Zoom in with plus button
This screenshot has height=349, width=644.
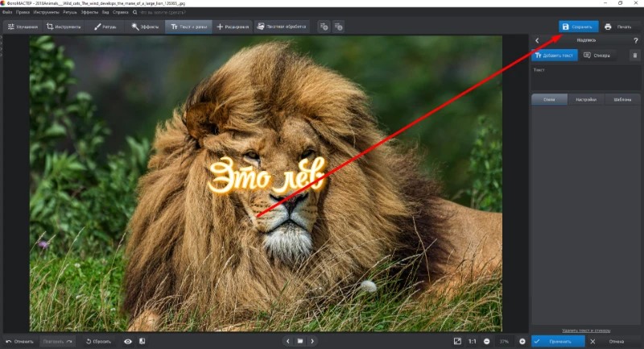click(522, 341)
